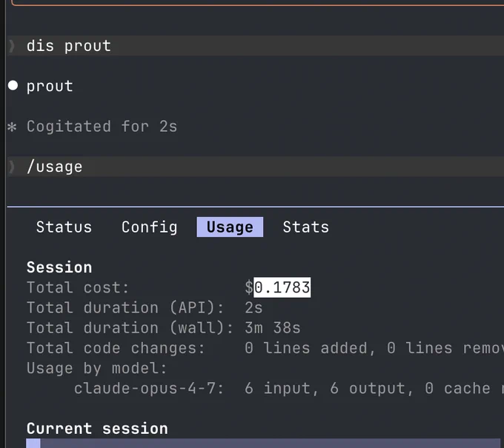Click the Total duration (API) value 2s

pos(253,307)
